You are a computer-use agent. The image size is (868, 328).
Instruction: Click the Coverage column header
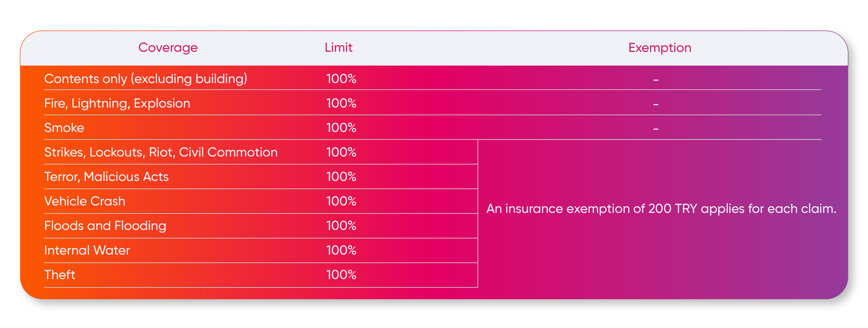168,47
